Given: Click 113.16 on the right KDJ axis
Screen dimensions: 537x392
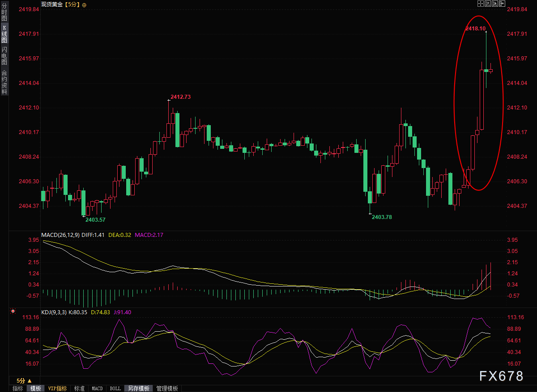Looking at the screenshot, I should [x=515, y=317].
